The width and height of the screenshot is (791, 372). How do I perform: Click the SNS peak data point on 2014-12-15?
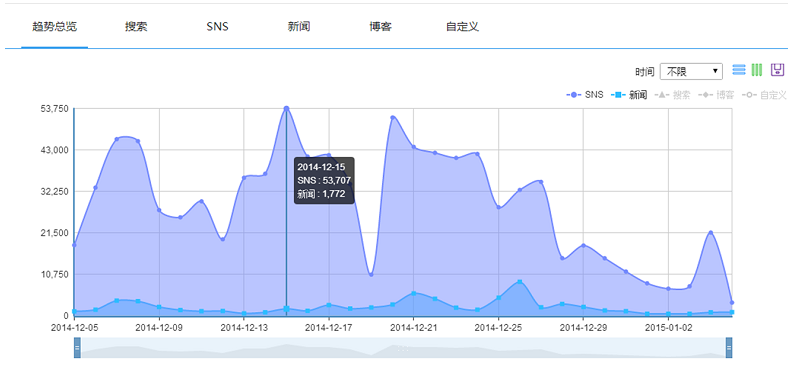click(287, 108)
